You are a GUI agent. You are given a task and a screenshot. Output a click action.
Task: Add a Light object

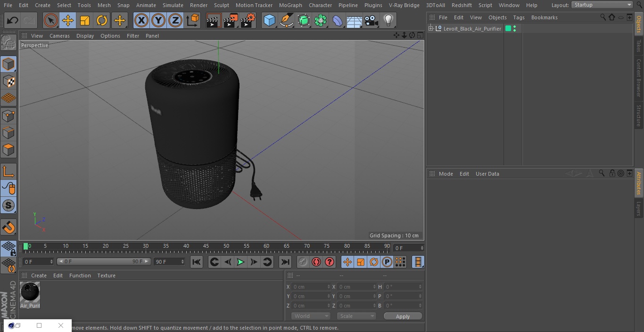point(388,20)
